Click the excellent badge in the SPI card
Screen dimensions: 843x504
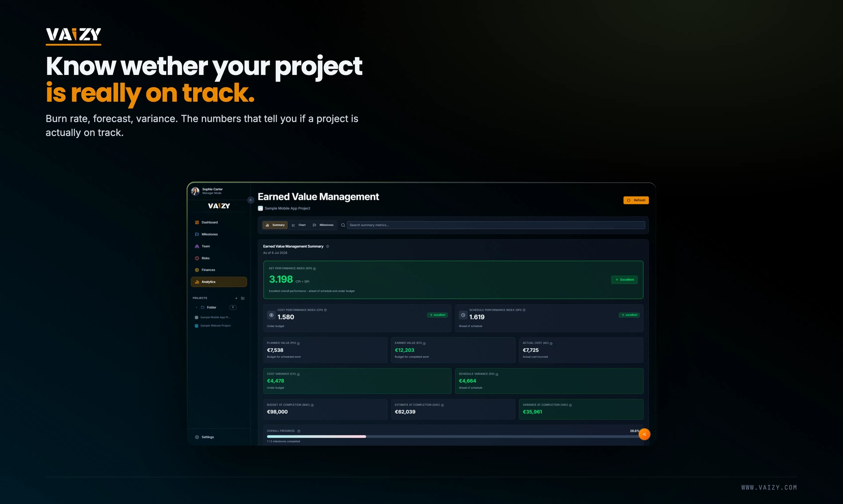pos(629,315)
